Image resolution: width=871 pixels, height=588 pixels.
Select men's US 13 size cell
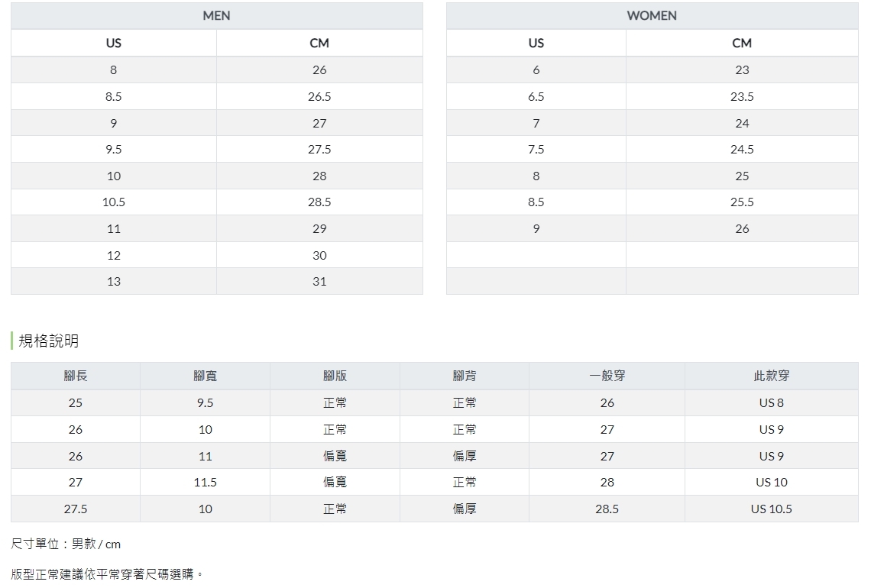point(114,282)
